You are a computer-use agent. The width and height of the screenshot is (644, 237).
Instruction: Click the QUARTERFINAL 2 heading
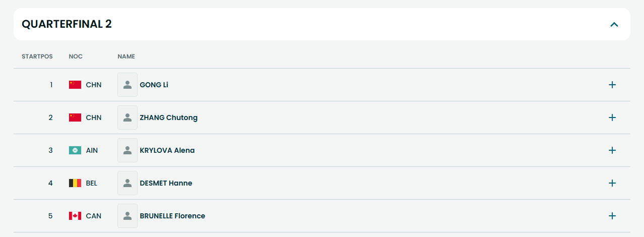pyautogui.click(x=67, y=24)
